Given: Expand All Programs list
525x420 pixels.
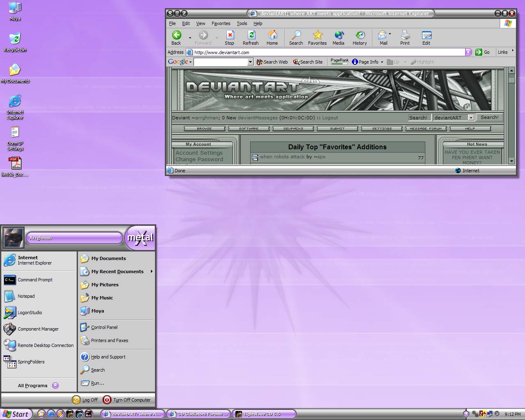Looking at the screenshot, I should pos(38,386).
